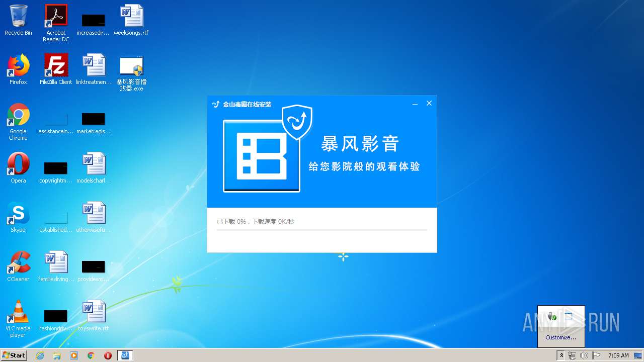Click the 暴风影音 title text
Image resolution: width=644 pixels, height=362 pixels.
pos(360,144)
